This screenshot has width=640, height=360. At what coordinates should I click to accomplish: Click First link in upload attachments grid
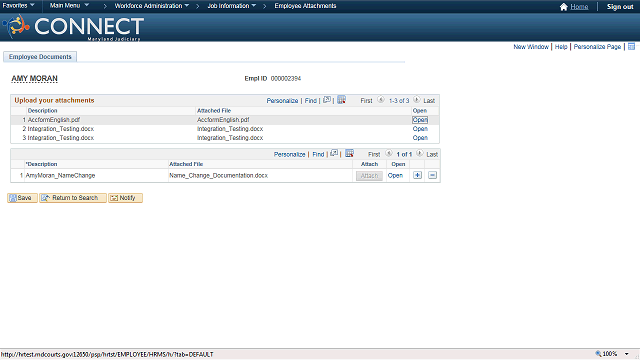coord(366,100)
